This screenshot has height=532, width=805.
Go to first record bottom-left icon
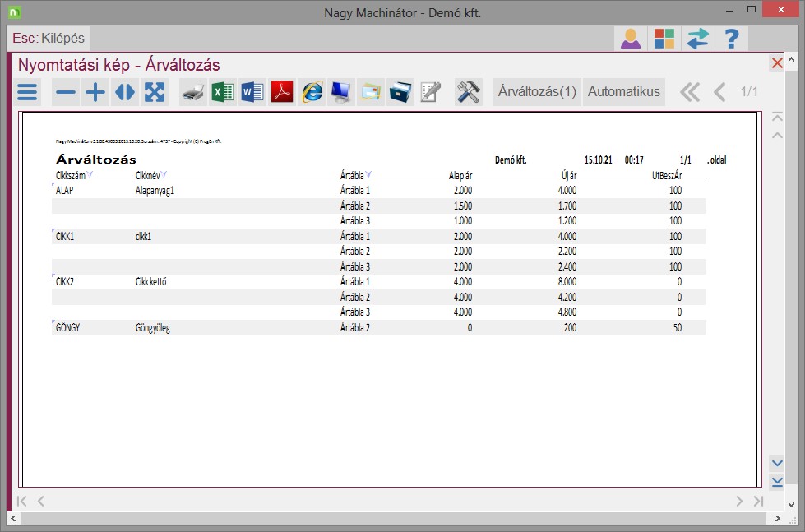[21, 501]
